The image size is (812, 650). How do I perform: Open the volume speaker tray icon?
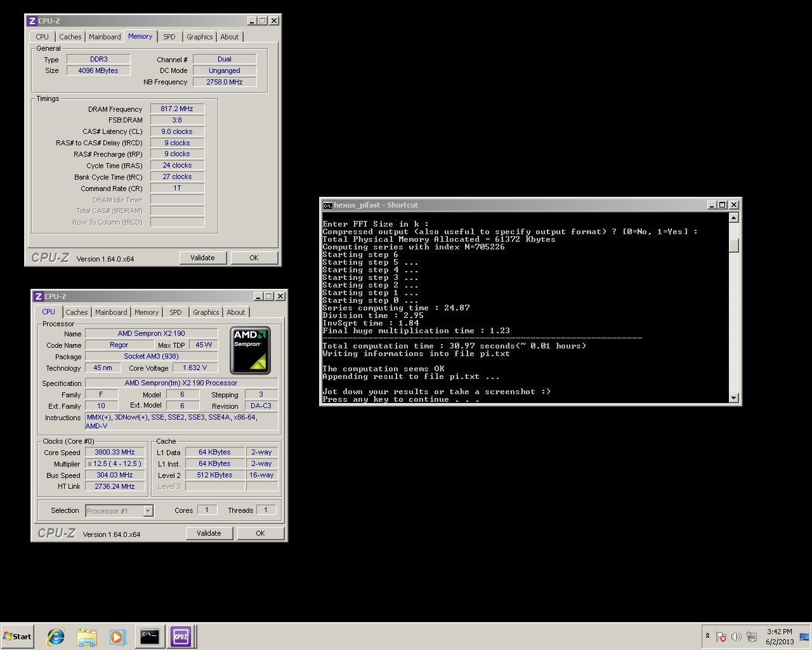tap(737, 636)
